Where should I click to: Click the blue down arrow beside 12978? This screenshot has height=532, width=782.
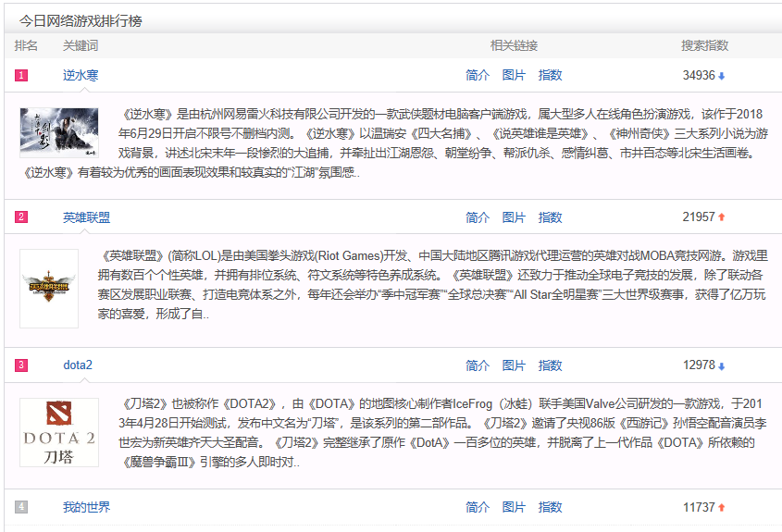pyautogui.click(x=721, y=366)
